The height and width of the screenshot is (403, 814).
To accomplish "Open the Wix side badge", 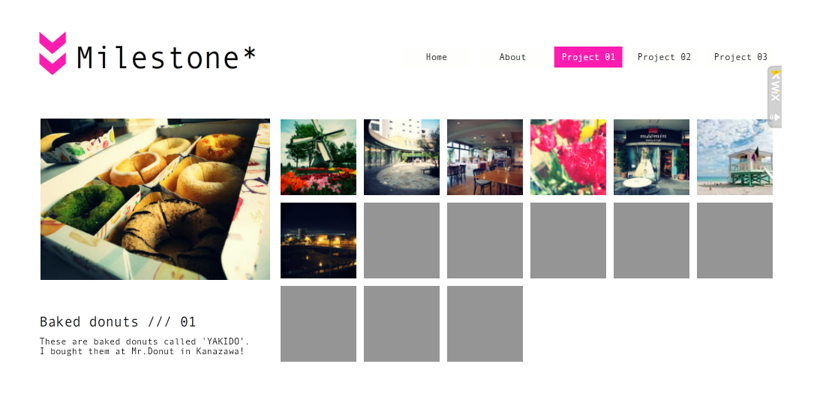I will click(x=775, y=97).
